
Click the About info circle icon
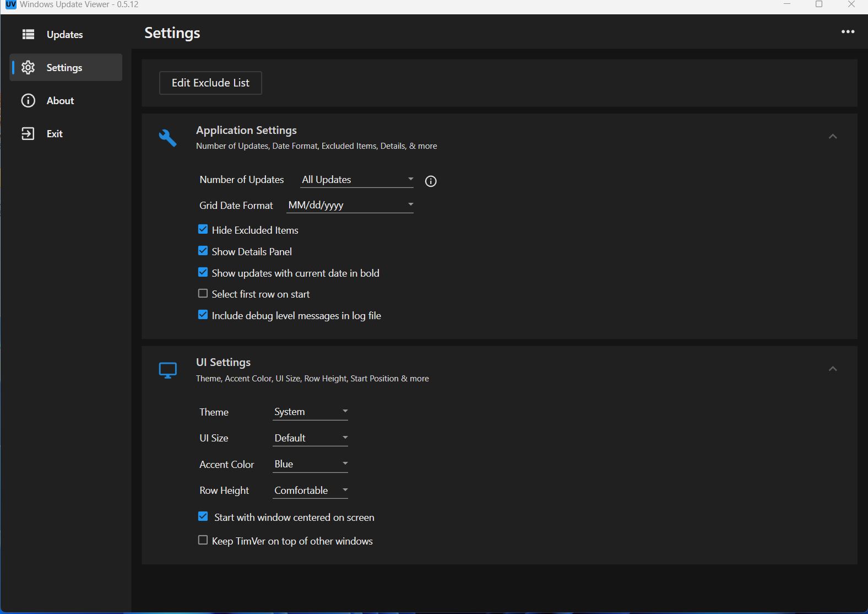tap(28, 100)
